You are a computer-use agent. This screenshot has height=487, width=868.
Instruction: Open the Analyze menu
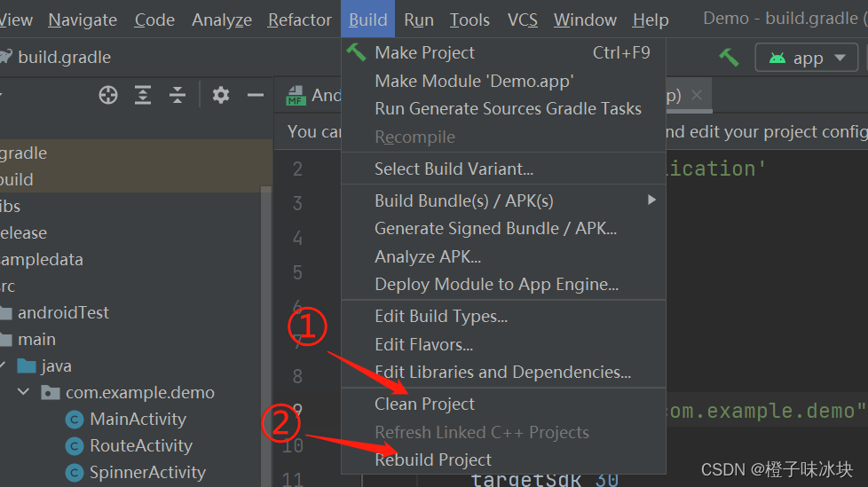221,20
